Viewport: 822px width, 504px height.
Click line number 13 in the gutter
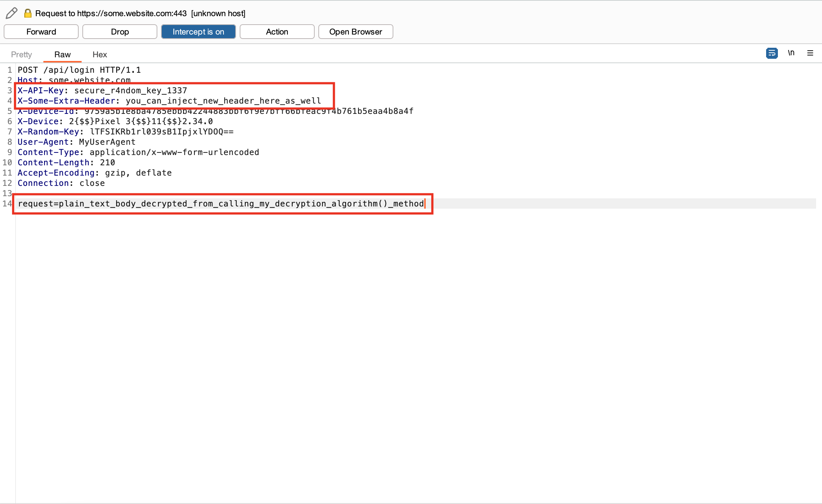pos(7,193)
